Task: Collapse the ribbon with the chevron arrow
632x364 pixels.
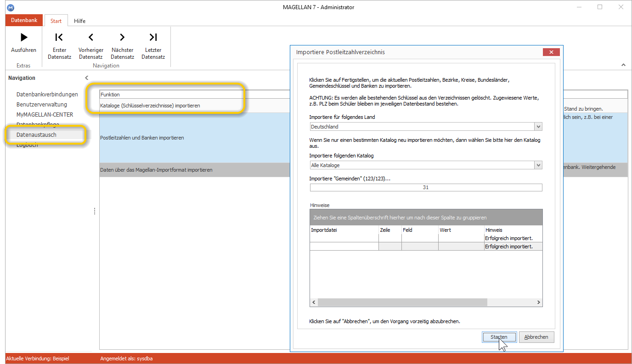Action: tap(623, 65)
